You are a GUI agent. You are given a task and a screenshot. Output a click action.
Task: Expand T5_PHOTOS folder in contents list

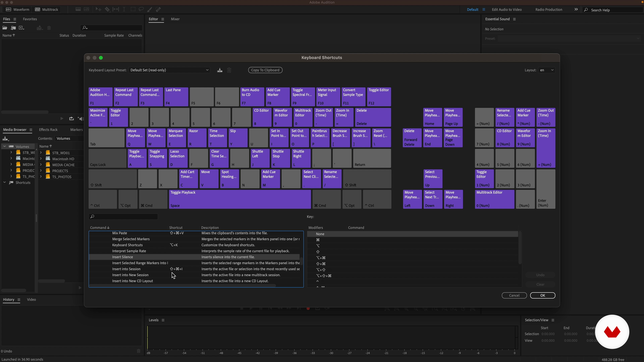pos(41,177)
